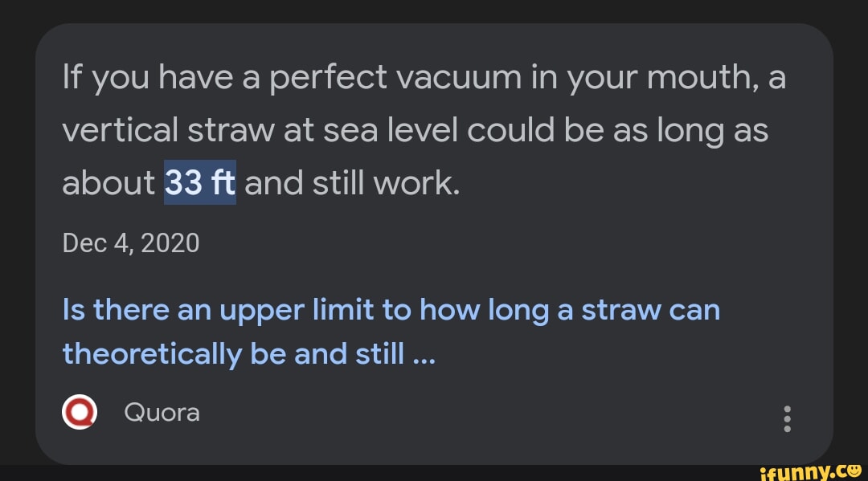
Task: Select the highlighted '33 ft' answer text
Action: [x=199, y=182]
